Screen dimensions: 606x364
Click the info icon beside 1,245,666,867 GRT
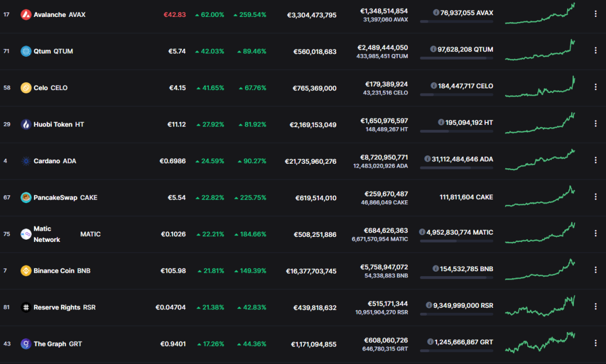point(430,341)
